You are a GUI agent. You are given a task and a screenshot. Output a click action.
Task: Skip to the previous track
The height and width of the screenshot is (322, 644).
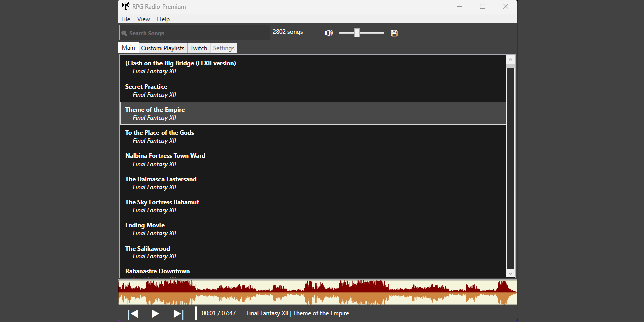pos(133,313)
